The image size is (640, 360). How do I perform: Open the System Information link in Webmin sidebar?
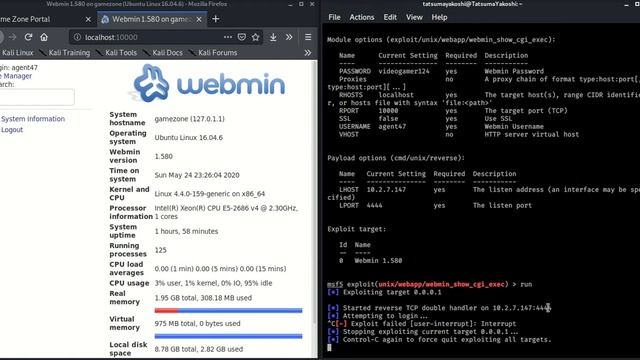[x=33, y=119]
